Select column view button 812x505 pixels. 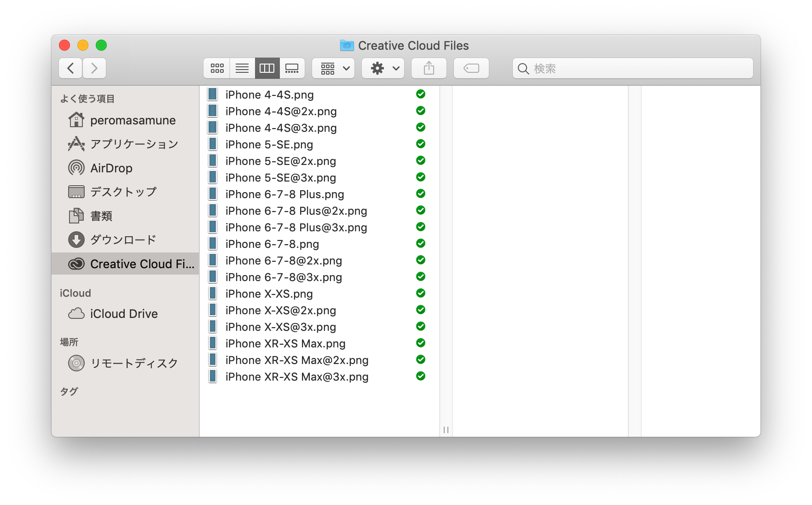click(267, 68)
